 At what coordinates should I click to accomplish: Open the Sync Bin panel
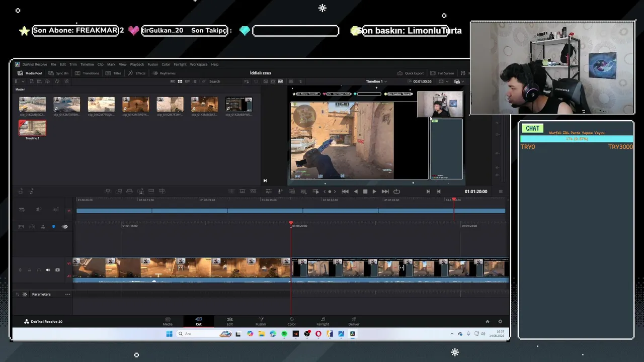(58, 73)
